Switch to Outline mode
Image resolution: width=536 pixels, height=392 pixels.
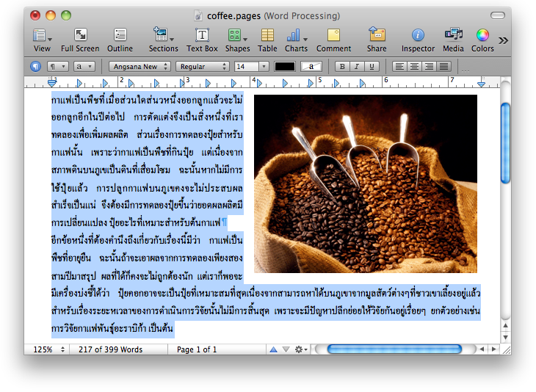coord(120,40)
